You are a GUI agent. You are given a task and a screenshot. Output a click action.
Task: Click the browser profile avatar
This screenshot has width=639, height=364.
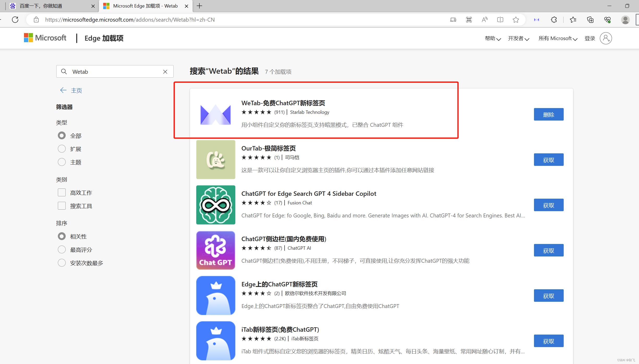pyautogui.click(x=625, y=20)
